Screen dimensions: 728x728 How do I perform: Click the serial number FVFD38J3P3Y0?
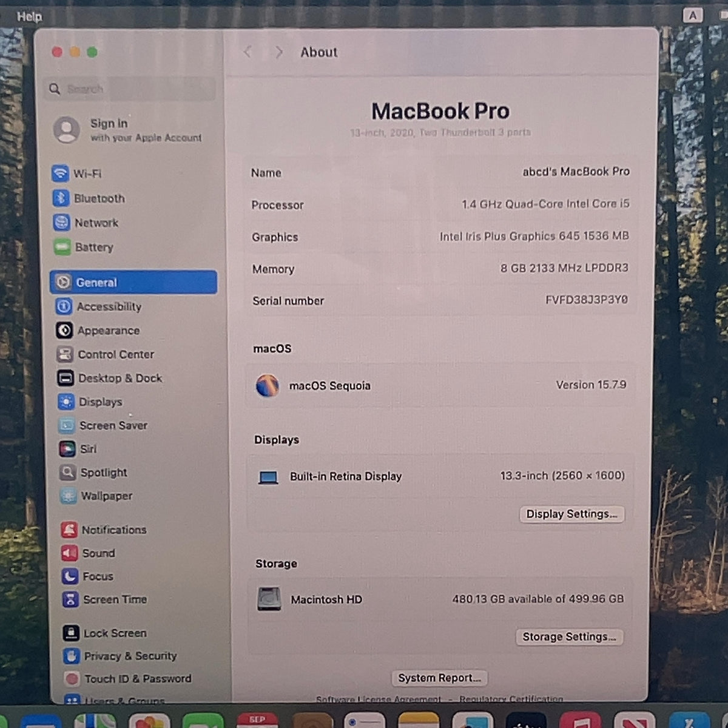587,299
